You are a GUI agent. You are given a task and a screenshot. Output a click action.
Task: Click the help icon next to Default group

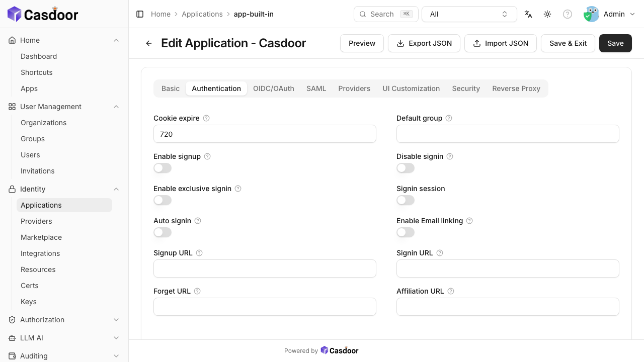click(449, 118)
